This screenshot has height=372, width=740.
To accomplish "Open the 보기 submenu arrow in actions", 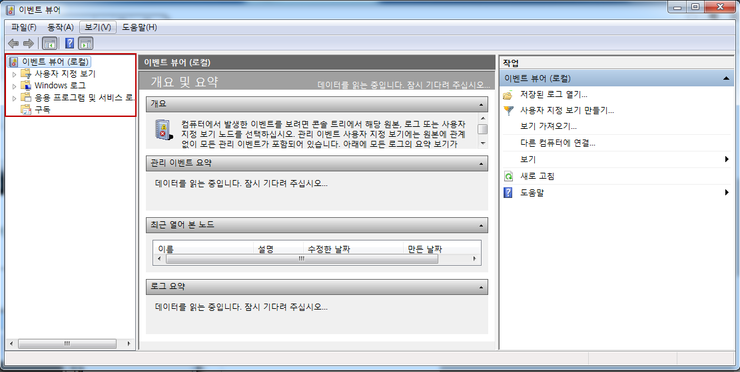I will (x=727, y=160).
